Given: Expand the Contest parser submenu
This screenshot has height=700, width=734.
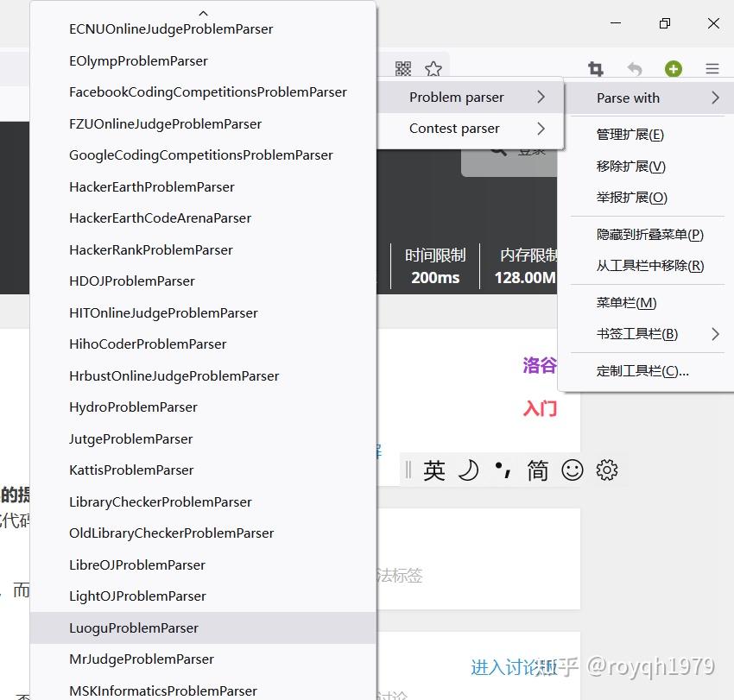Looking at the screenshot, I should click(x=455, y=129).
